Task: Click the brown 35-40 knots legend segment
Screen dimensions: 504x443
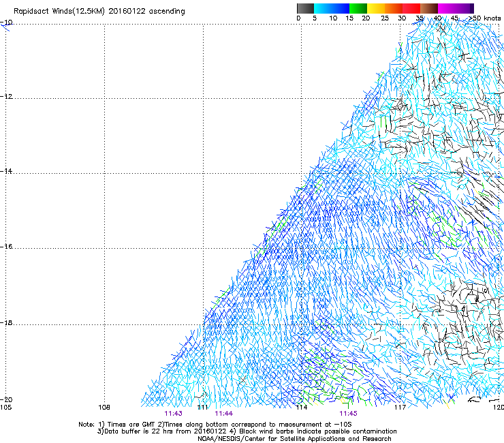Action: coord(429,8)
